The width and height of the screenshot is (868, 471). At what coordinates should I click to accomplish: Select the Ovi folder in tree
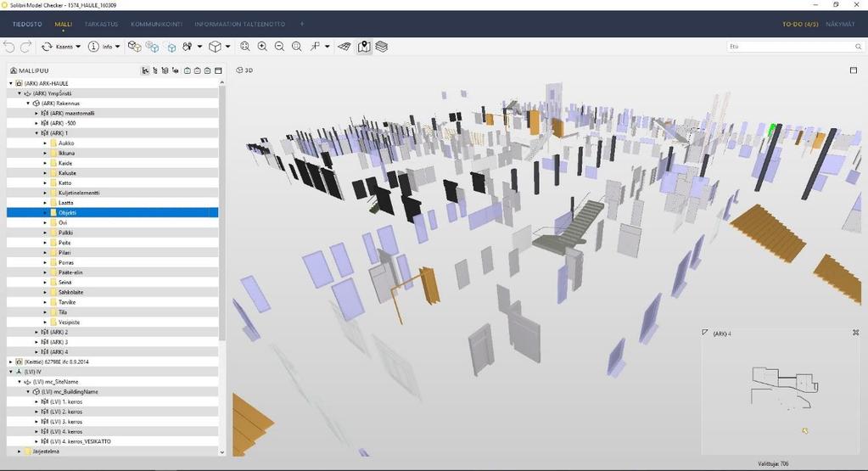(x=63, y=222)
